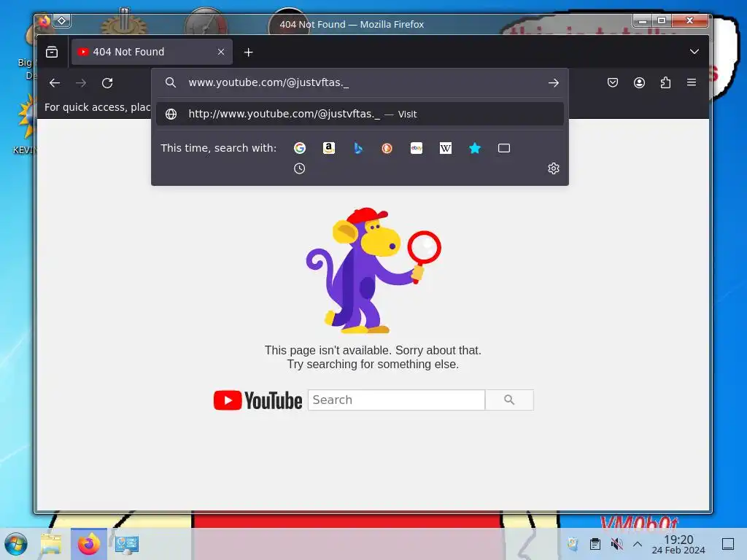The image size is (747, 560).
Task: Expand hidden tray icons chevron
Action: (638, 544)
